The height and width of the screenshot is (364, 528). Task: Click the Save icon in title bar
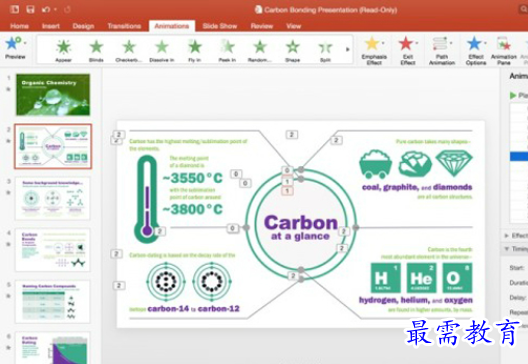pos(30,9)
